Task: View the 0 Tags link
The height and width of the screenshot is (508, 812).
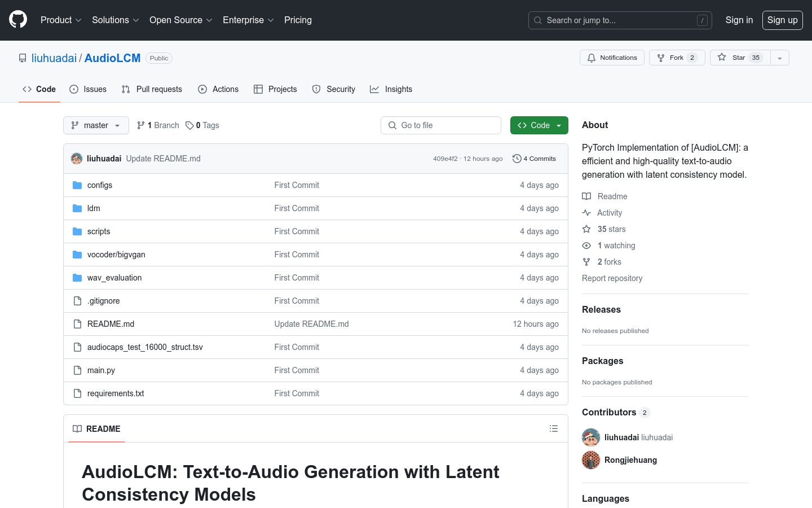Action: pyautogui.click(x=202, y=125)
